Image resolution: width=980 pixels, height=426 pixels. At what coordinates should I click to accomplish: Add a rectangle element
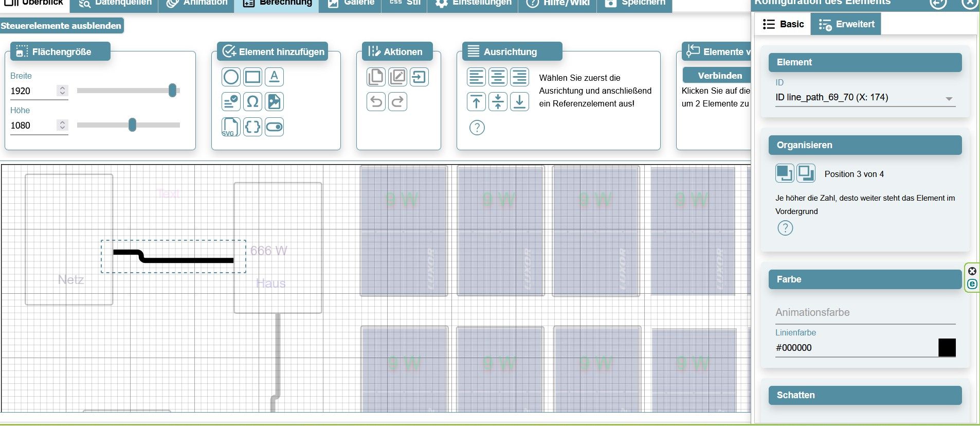pyautogui.click(x=252, y=77)
